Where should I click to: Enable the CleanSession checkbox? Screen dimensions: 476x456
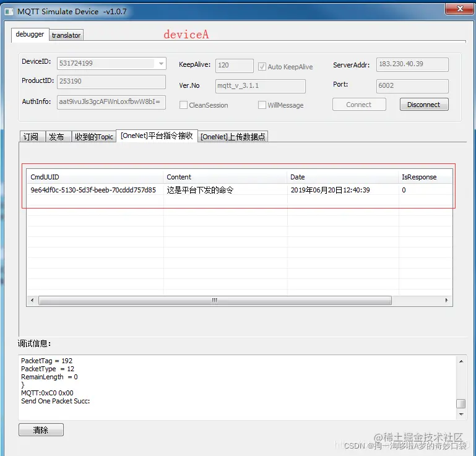[x=183, y=105]
